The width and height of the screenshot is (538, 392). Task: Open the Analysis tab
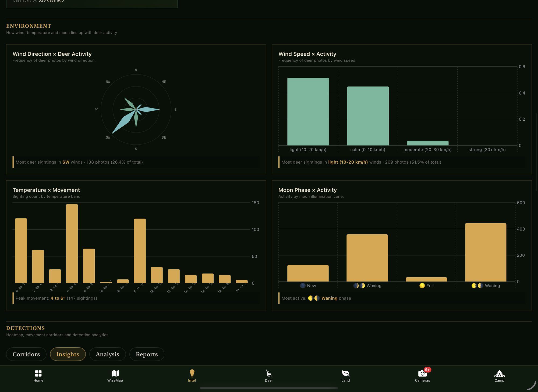click(107, 354)
